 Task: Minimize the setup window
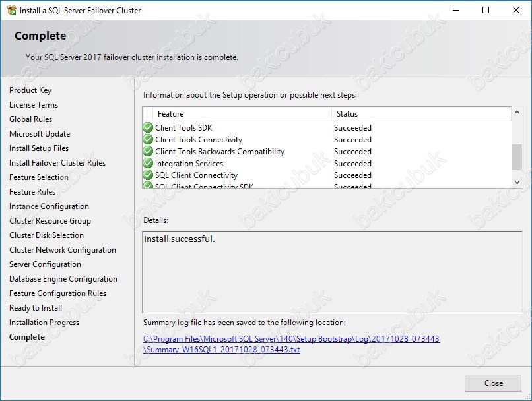click(456, 10)
